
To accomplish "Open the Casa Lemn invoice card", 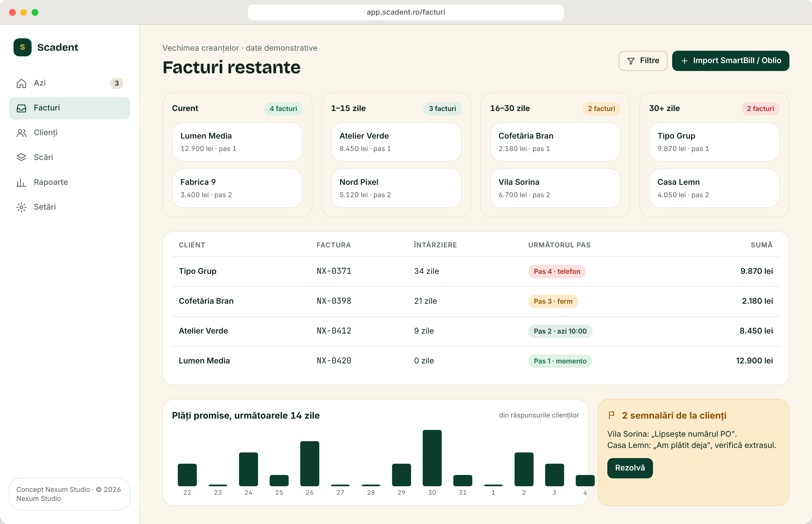I will [714, 188].
